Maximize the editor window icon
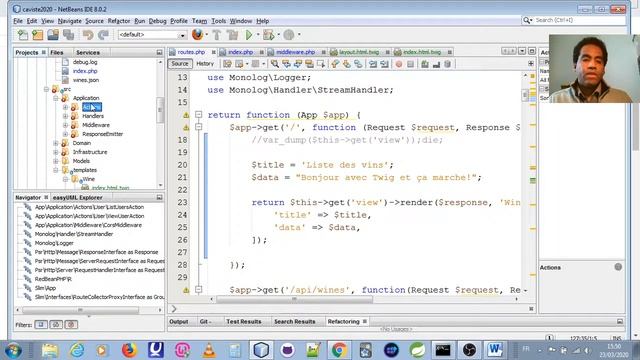The height and width of the screenshot is (360, 640). click(x=532, y=51)
